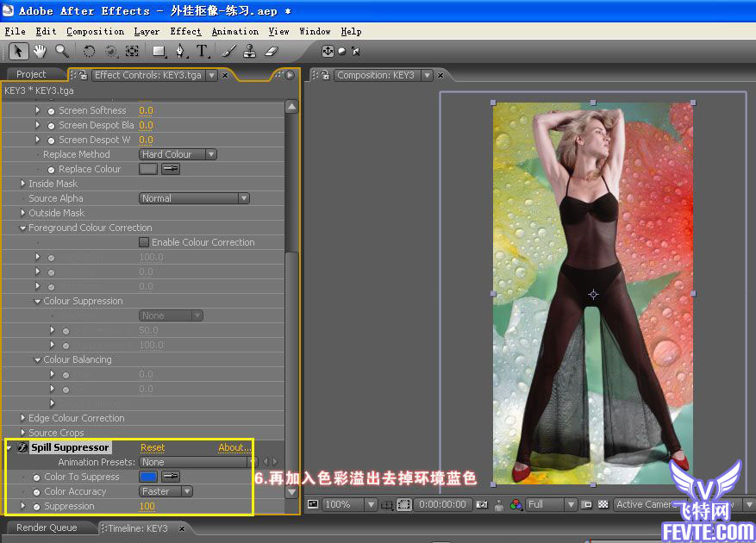This screenshot has width=756, height=543.
Task: Collapse the Colour Balancing group
Action: (37, 359)
